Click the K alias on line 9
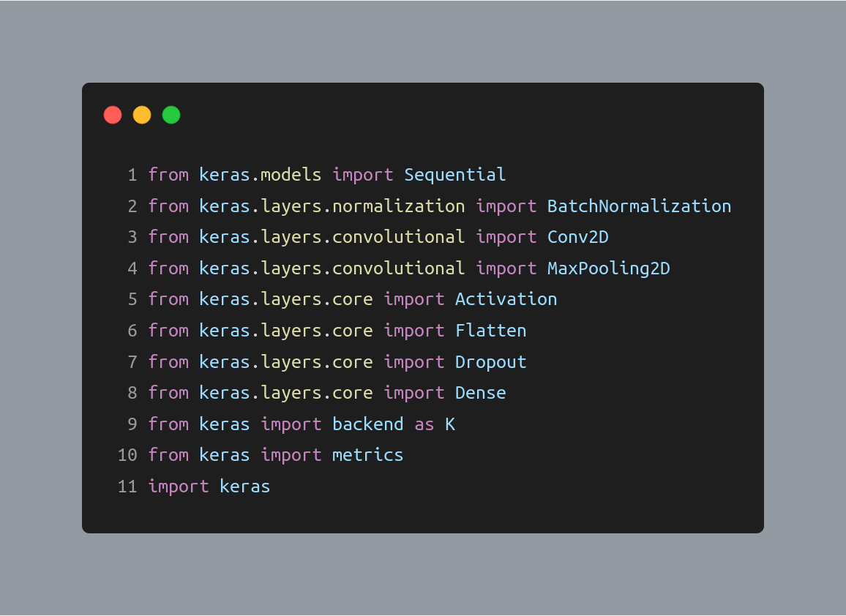This screenshot has width=846, height=616. [x=450, y=424]
